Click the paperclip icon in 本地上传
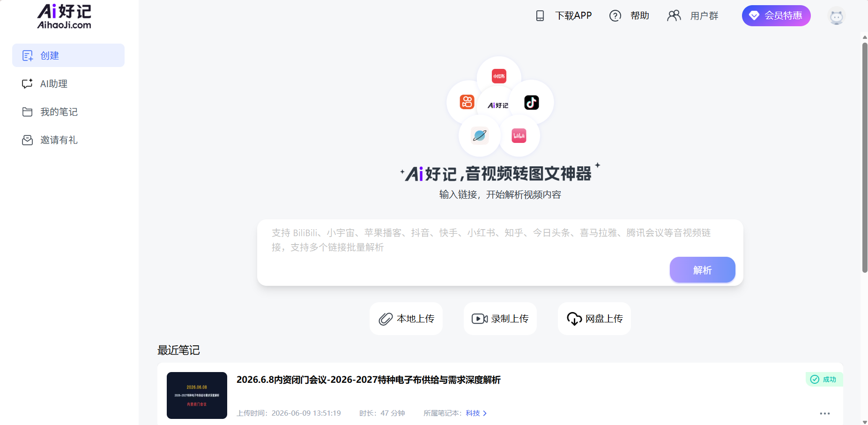 [386, 319]
